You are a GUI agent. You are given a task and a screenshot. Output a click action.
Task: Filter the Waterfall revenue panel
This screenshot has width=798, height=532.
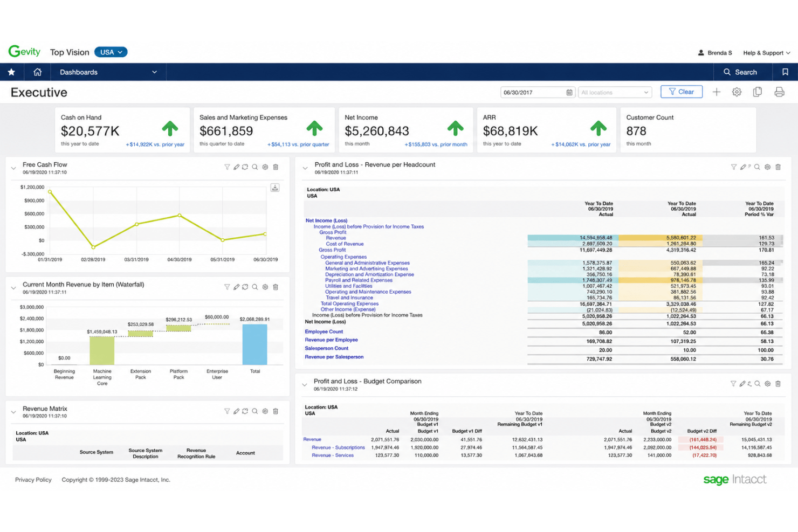pyautogui.click(x=227, y=287)
